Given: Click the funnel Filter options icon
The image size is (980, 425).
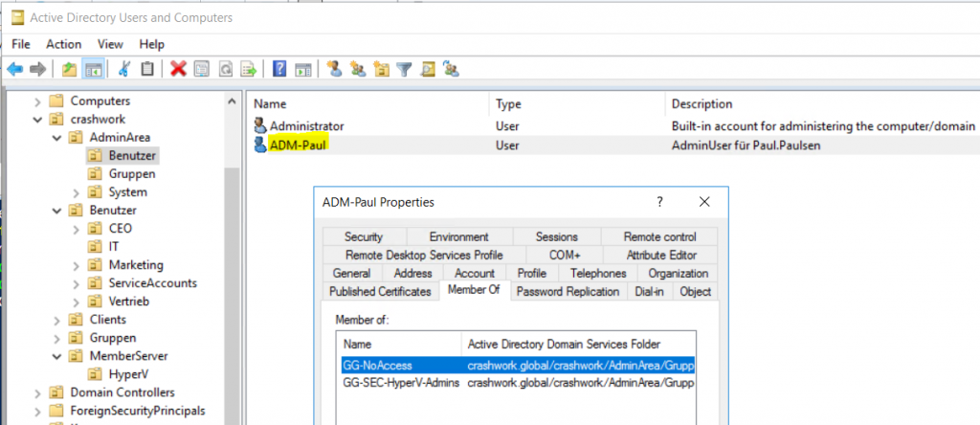Looking at the screenshot, I should 404,69.
